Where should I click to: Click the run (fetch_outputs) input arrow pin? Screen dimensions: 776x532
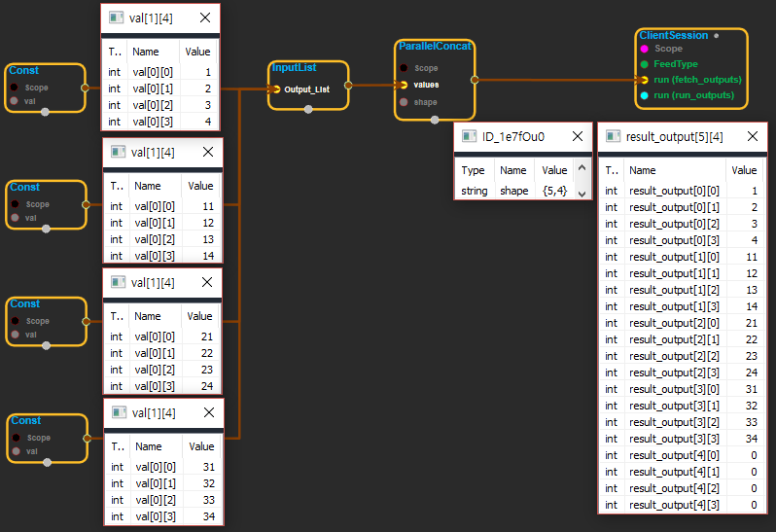[x=645, y=80]
